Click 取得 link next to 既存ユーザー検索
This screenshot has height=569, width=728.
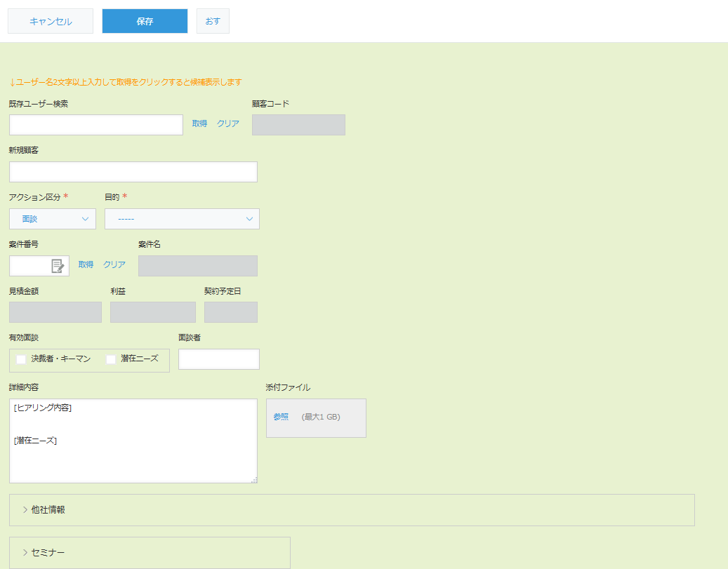[x=199, y=123]
